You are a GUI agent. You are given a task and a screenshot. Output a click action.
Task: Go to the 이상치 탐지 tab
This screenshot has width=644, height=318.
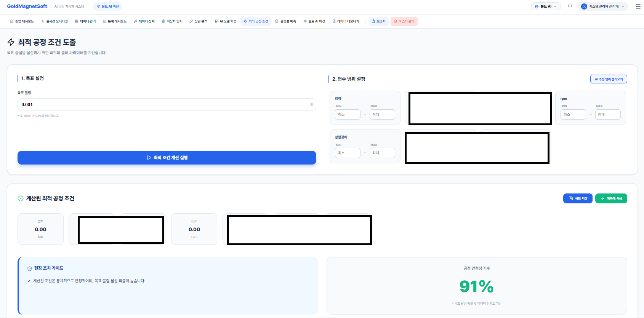172,21
